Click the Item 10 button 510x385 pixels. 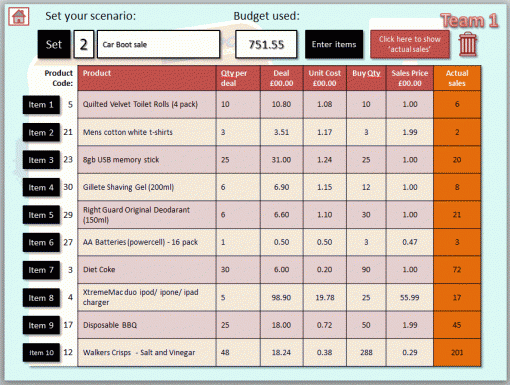click(x=41, y=353)
